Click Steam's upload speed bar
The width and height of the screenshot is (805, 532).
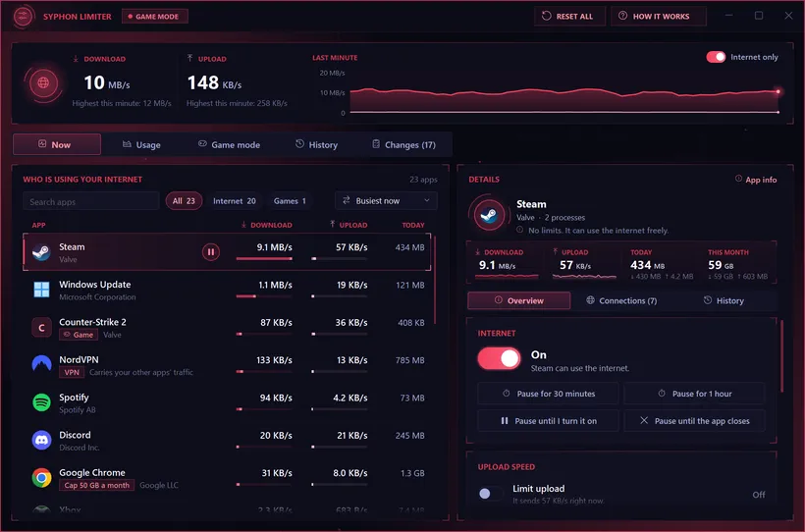(340, 258)
